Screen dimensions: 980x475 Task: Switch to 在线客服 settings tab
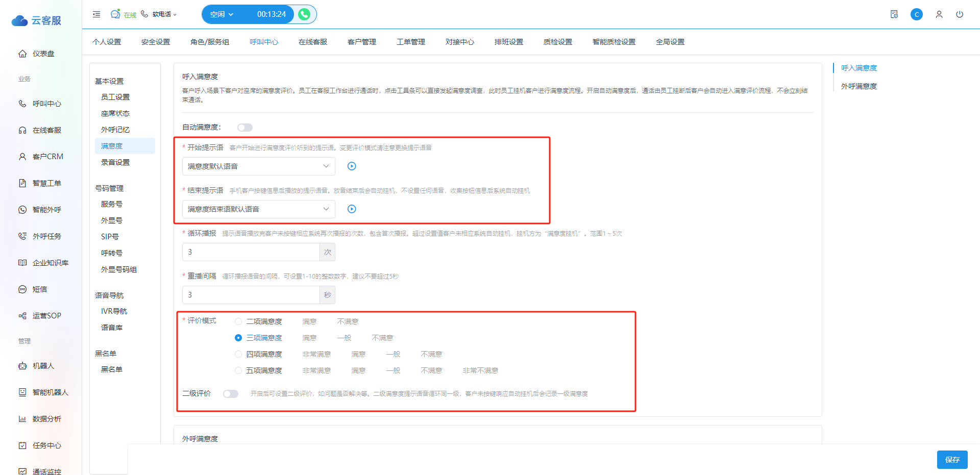[313, 42]
